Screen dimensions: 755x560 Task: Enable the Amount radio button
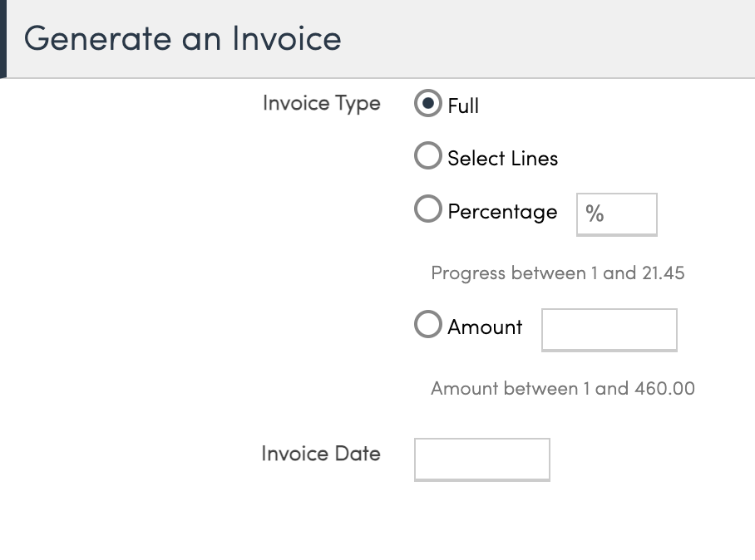427,325
